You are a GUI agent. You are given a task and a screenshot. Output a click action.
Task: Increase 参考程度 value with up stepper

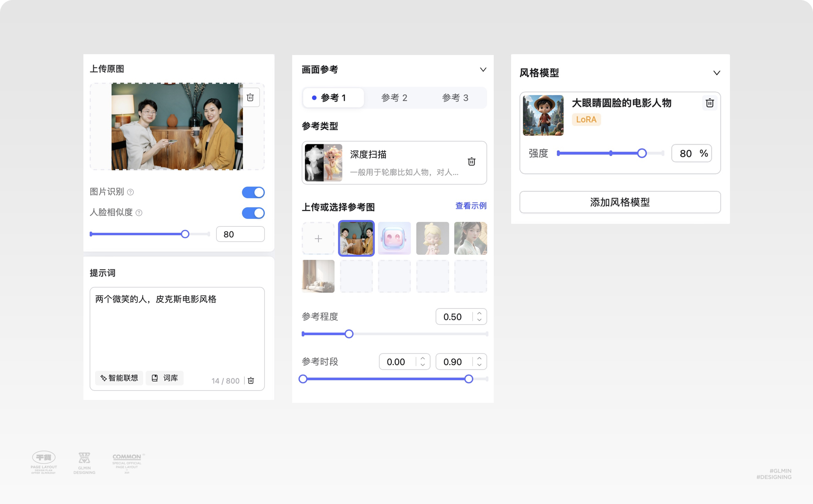[479, 314]
